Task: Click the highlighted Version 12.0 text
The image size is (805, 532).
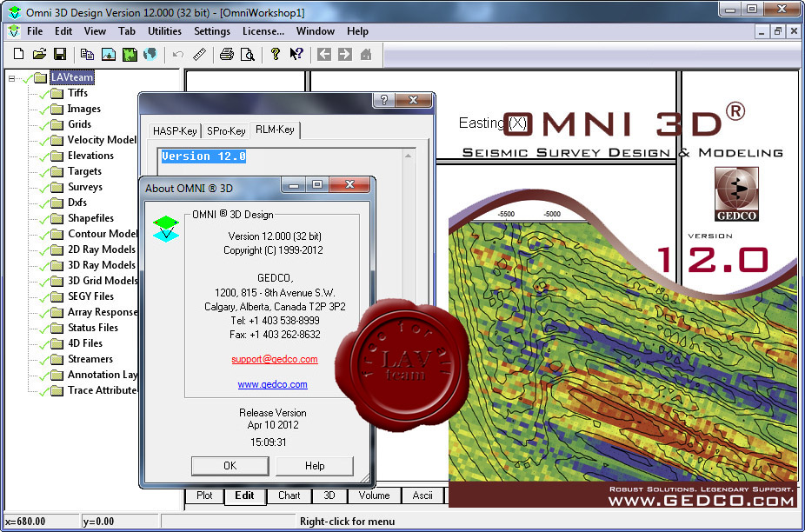Action: (x=203, y=156)
